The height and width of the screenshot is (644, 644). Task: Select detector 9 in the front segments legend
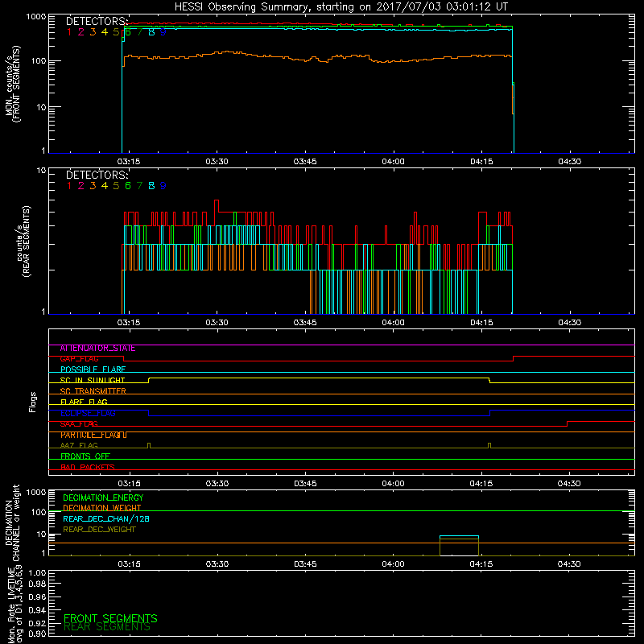tap(163, 32)
